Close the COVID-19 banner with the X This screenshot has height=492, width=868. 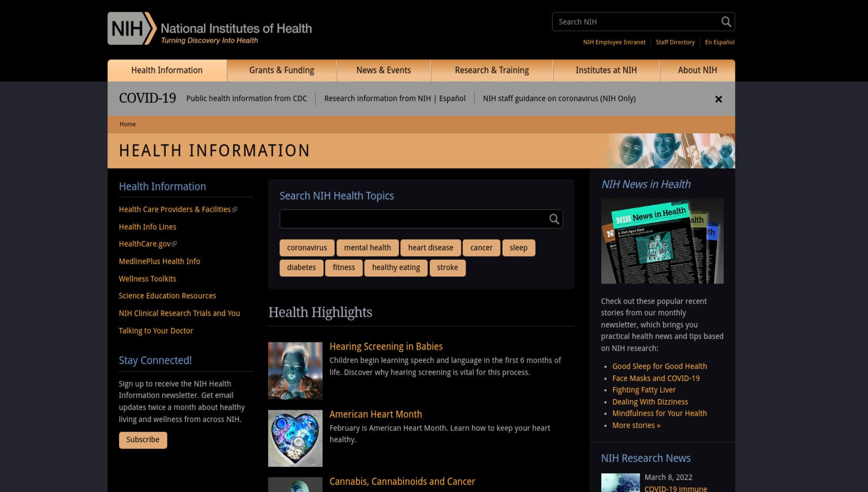[719, 99]
